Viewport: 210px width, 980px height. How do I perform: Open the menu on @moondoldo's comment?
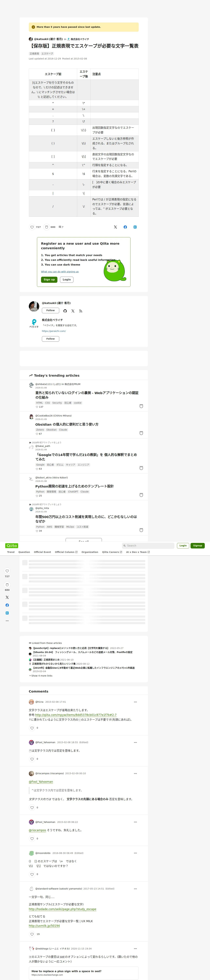coord(135,853)
